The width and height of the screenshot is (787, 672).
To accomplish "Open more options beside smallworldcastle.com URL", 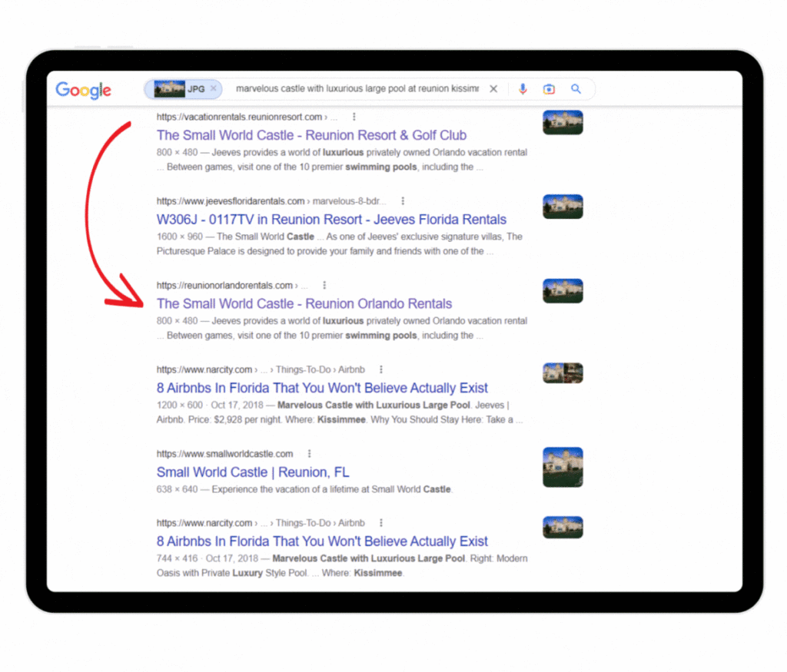I will (309, 454).
